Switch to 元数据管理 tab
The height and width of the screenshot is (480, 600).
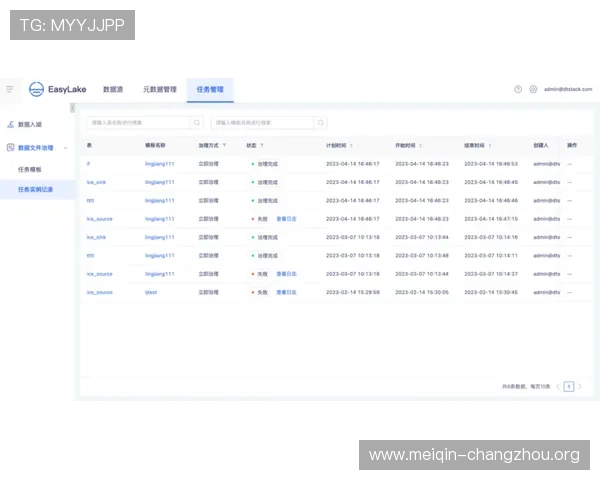(x=160, y=90)
